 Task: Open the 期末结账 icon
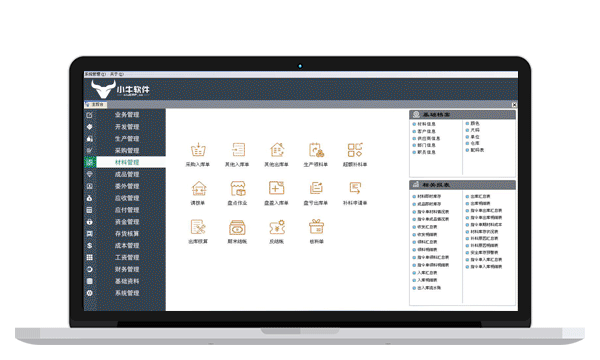(x=237, y=227)
